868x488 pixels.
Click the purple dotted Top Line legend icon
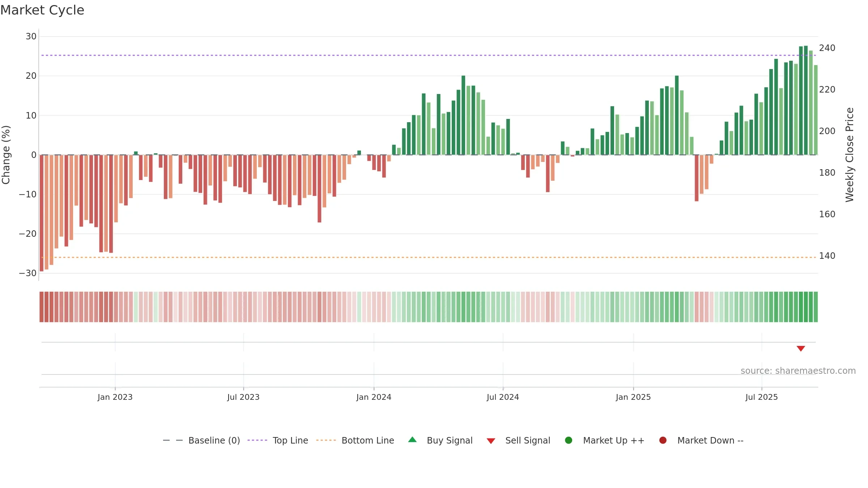pyautogui.click(x=257, y=440)
